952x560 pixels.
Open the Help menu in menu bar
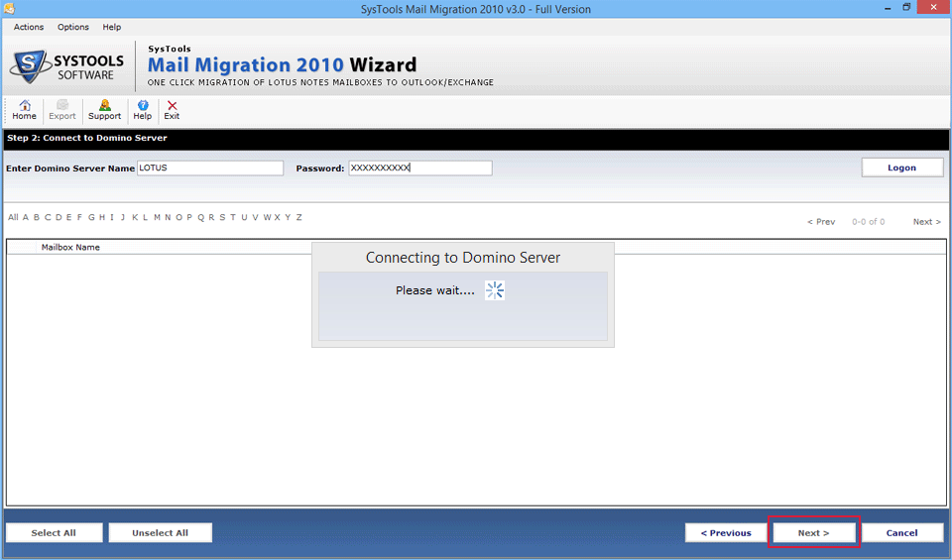click(112, 27)
